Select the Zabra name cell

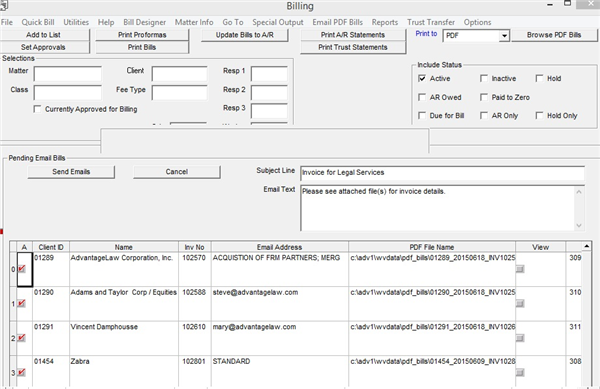(124, 371)
